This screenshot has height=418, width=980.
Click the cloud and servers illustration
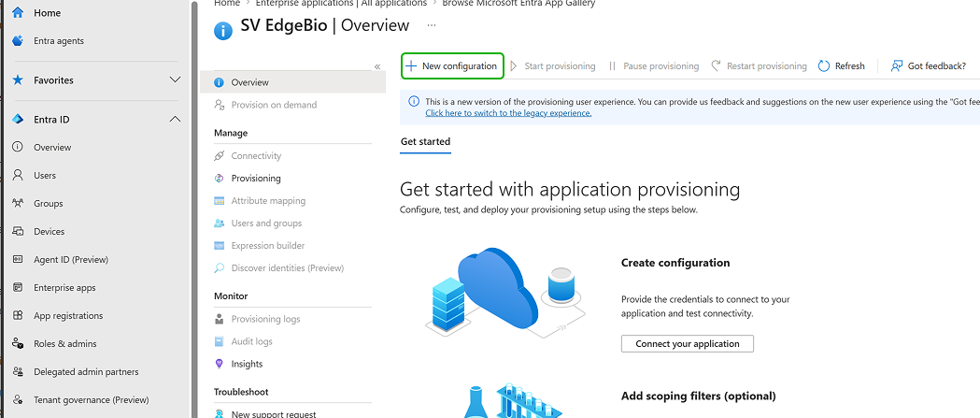506,291
